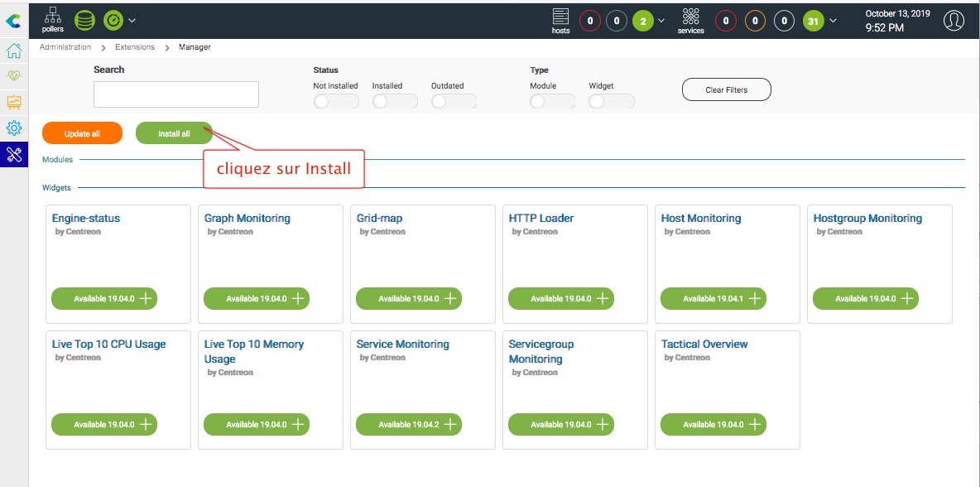This screenshot has height=487, width=980.
Task: Toggle the Not installed status filter
Action: [x=335, y=101]
